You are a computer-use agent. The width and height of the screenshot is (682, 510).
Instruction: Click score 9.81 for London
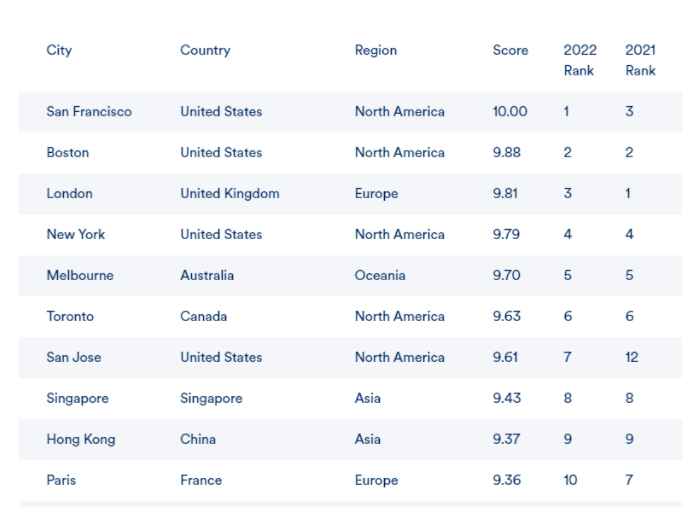tap(505, 193)
